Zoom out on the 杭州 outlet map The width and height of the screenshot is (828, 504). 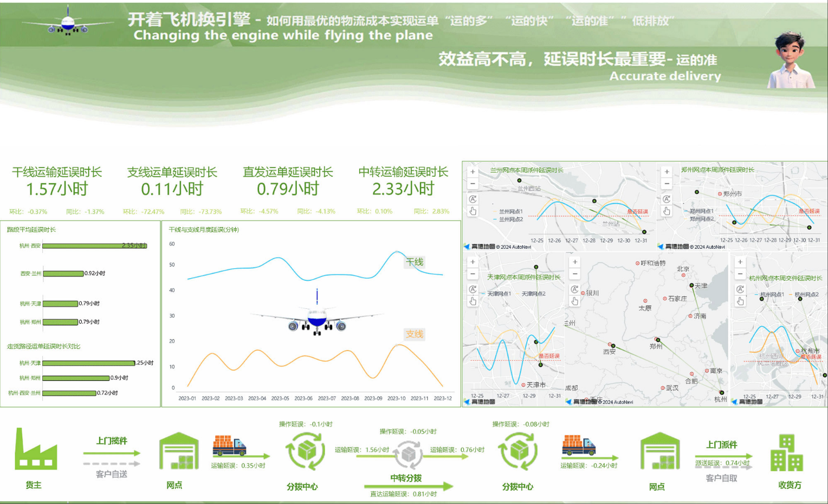click(740, 274)
